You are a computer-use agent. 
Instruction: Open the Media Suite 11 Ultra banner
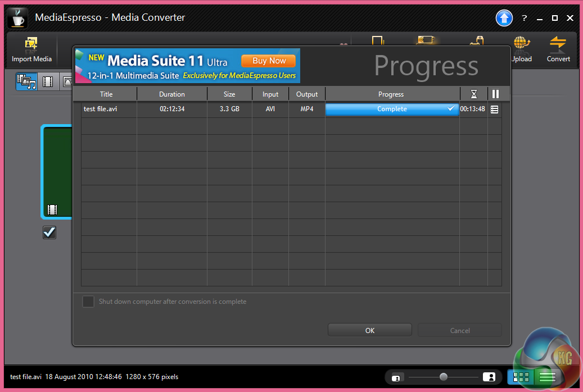tap(187, 66)
